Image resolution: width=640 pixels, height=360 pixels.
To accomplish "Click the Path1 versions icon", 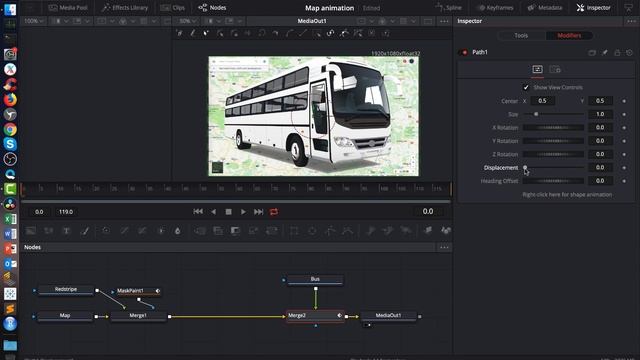I will 592,52.
